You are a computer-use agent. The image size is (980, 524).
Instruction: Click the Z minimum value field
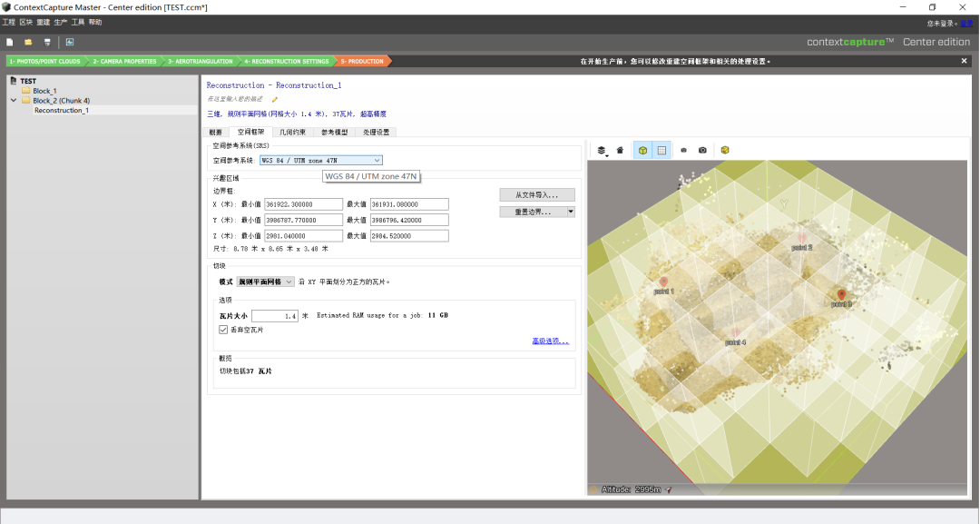(x=303, y=236)
